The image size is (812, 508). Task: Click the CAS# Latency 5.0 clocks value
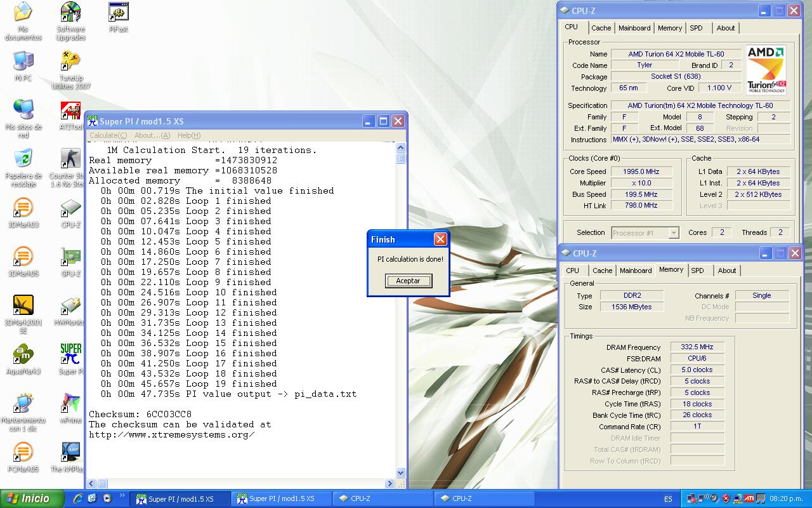click(x=697, y=370)
